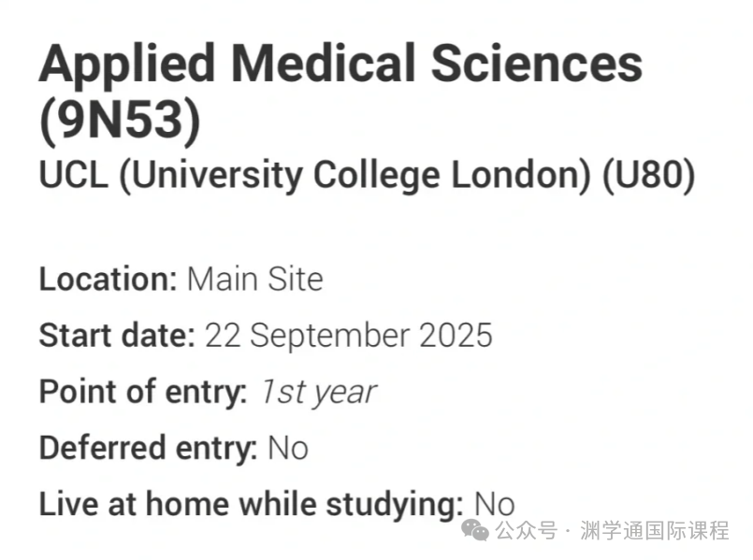Select the italic 1st year value

coord(318,391)
